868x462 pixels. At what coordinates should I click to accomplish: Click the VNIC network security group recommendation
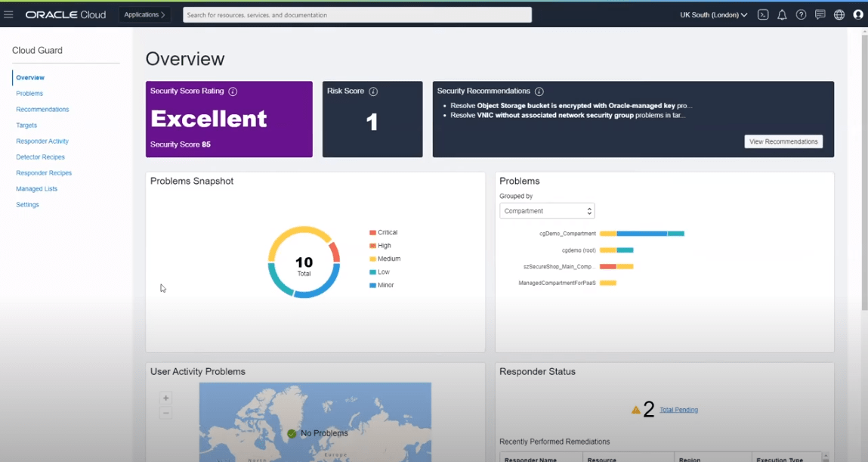[568, 115]
